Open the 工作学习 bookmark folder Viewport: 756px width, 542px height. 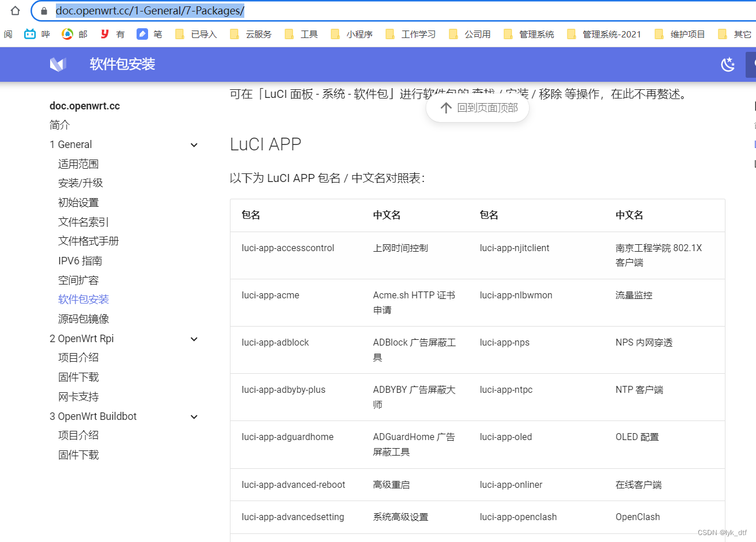pos(411,34)
